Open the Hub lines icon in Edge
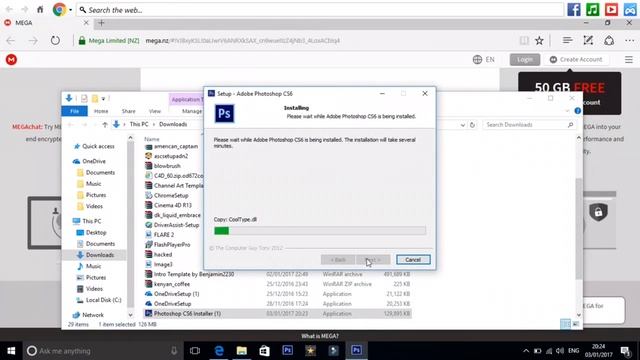 (567, 40)
